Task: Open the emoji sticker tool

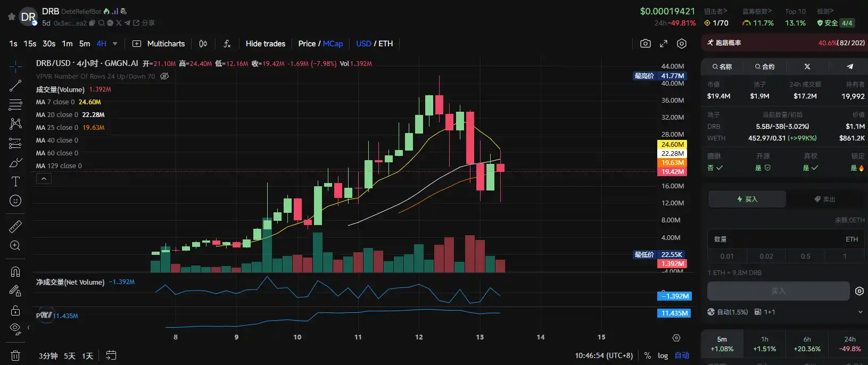Action: click(x=15, y=201)
